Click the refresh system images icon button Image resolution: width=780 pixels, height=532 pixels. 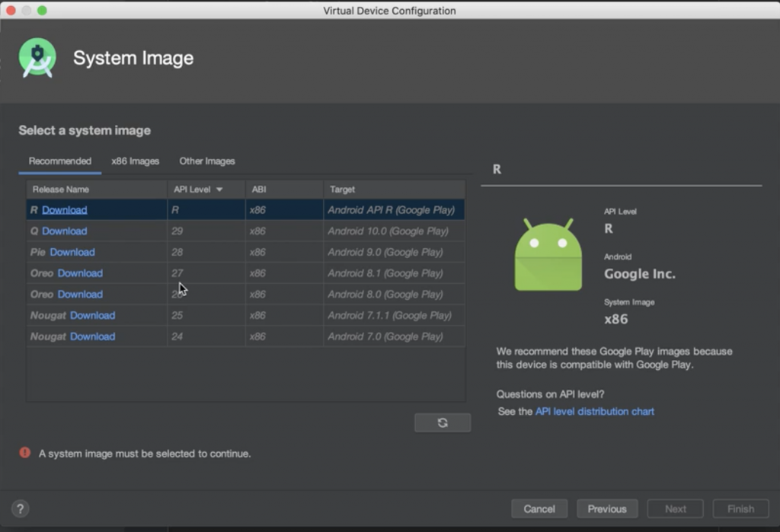tap(443, 422)
